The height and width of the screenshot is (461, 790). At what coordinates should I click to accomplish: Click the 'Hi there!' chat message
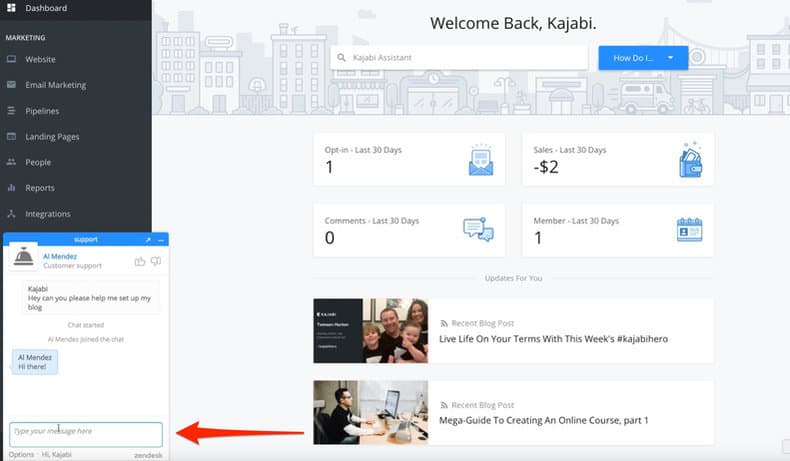(35, 362)
